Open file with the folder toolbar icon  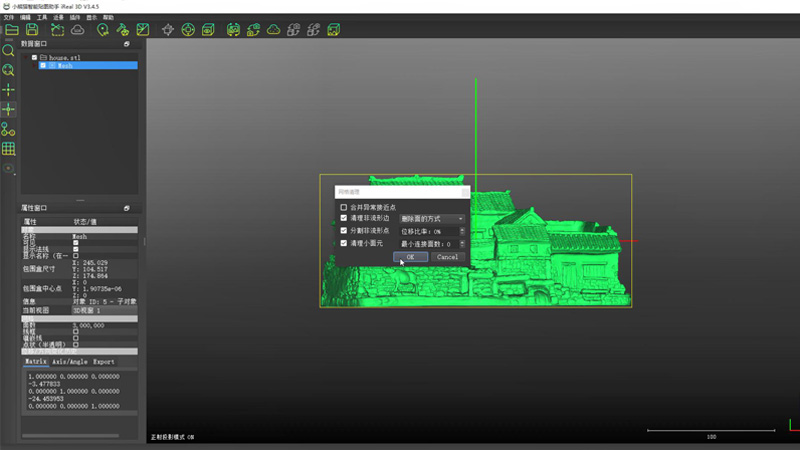(12, 30)
